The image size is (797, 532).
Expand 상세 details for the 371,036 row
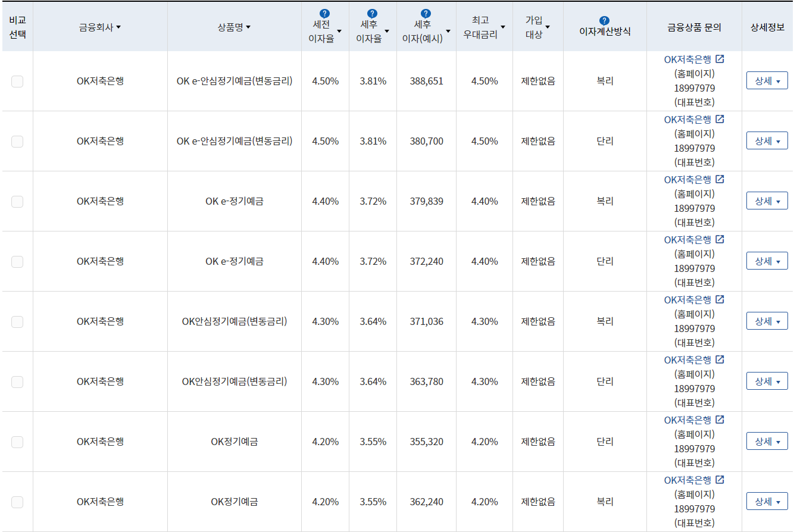tap(767, 321)
